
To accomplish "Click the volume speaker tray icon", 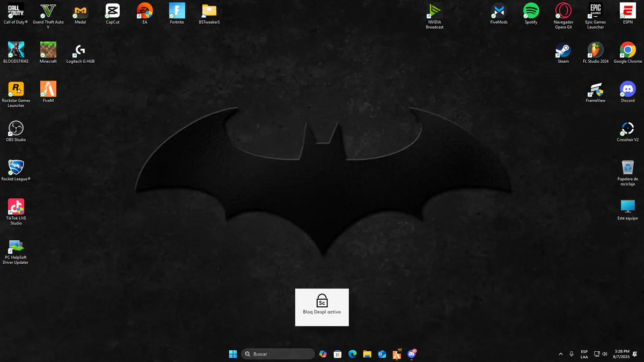I will tap(605, 354).
